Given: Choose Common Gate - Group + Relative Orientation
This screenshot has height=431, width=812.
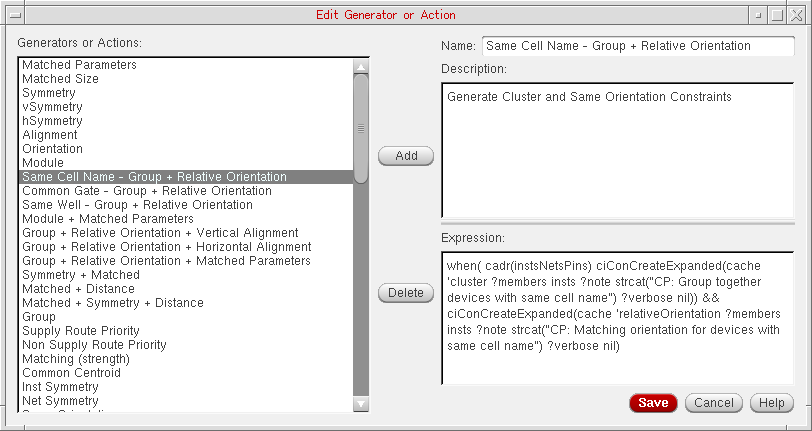Looking at the screenshot, I should [x=146, y=191].
